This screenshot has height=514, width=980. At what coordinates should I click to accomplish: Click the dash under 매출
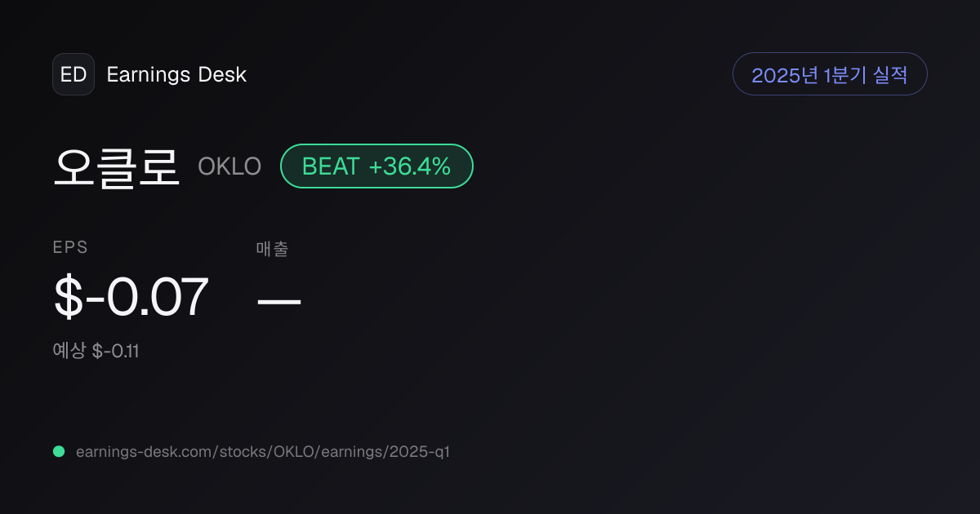point(279,301)
